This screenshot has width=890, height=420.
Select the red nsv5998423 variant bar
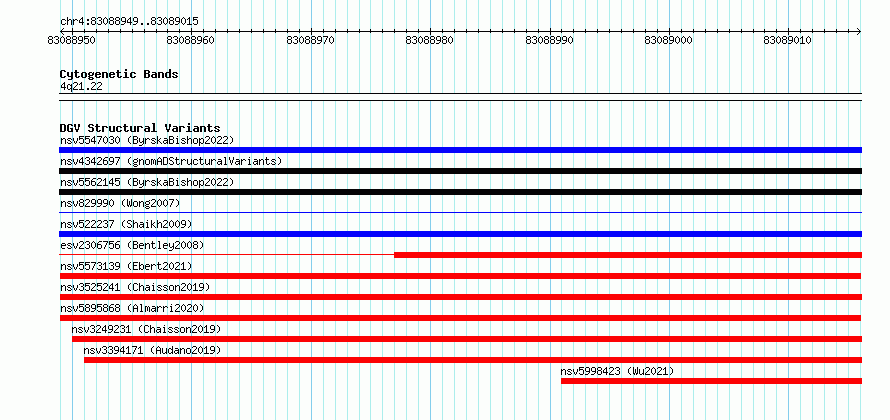tap(711, 381)
